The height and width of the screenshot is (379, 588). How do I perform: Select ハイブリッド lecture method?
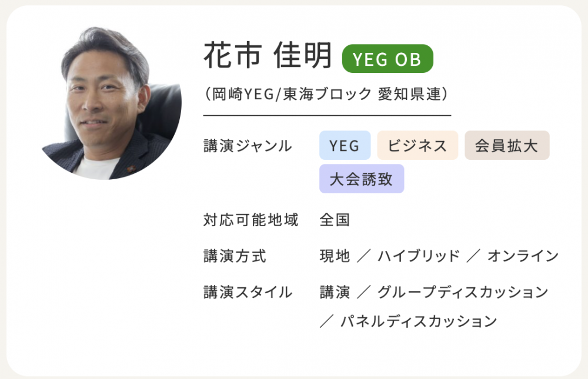pos(419,256)
